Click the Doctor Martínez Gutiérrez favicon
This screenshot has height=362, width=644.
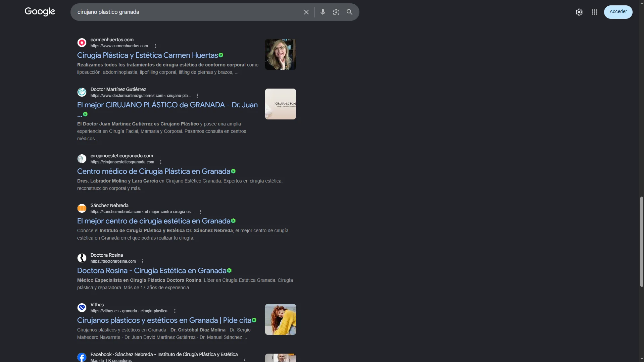point(82,92)
